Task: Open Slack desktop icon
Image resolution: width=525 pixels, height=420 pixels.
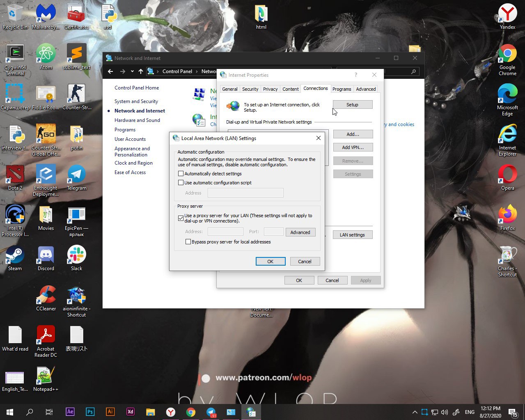Action: 77,258
